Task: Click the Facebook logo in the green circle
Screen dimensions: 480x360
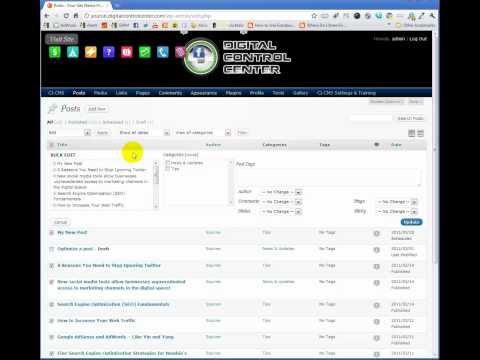Action: pyautogui.click(x=199, y=53)
